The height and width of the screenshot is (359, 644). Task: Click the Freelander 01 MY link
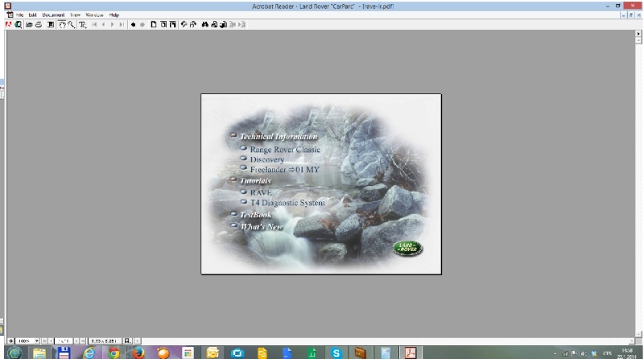point(284,170)
